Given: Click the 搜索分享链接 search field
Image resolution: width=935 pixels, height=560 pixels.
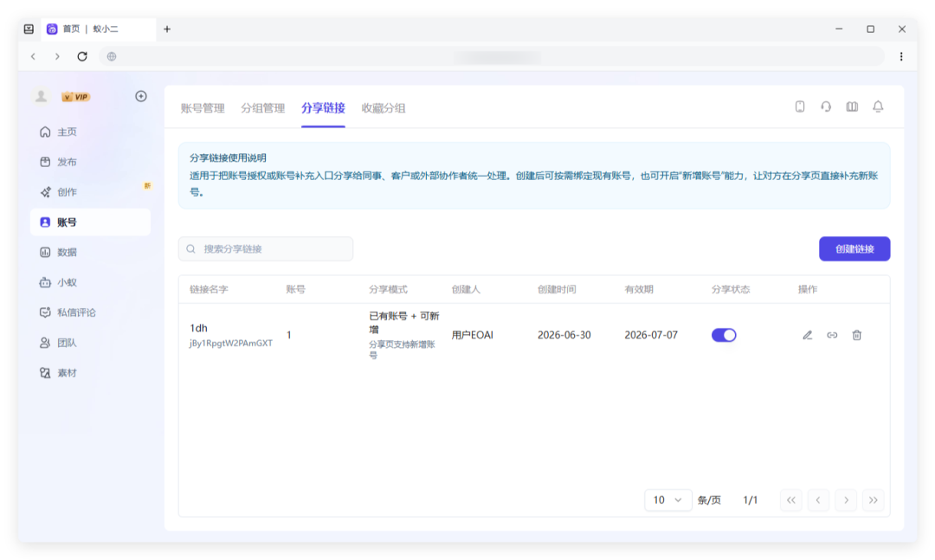Looking at the screenshot, I should click(x=266, y=248).
